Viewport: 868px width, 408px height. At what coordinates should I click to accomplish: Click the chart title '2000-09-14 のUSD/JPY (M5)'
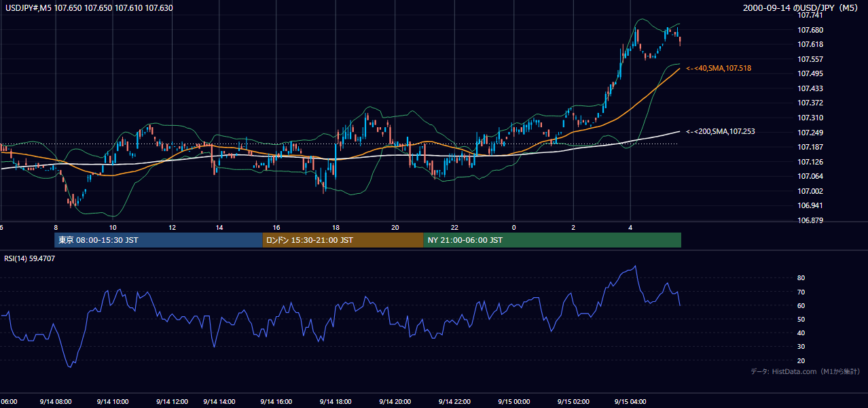pos(801,8)
